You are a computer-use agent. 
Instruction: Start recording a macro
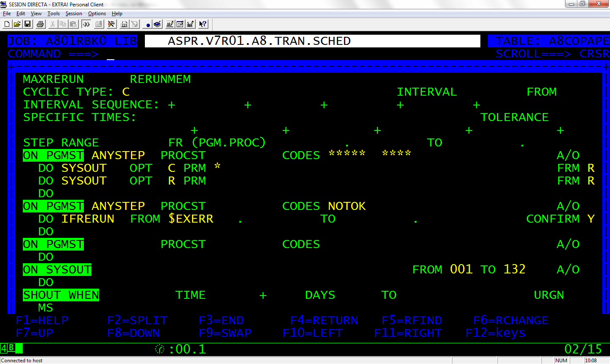click(147, 24)
